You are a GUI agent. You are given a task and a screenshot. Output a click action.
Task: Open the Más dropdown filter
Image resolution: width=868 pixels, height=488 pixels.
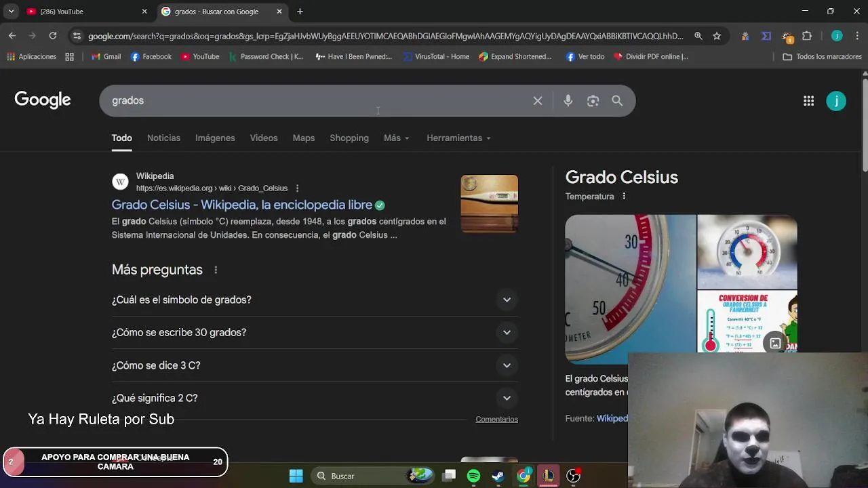[397, 138]
